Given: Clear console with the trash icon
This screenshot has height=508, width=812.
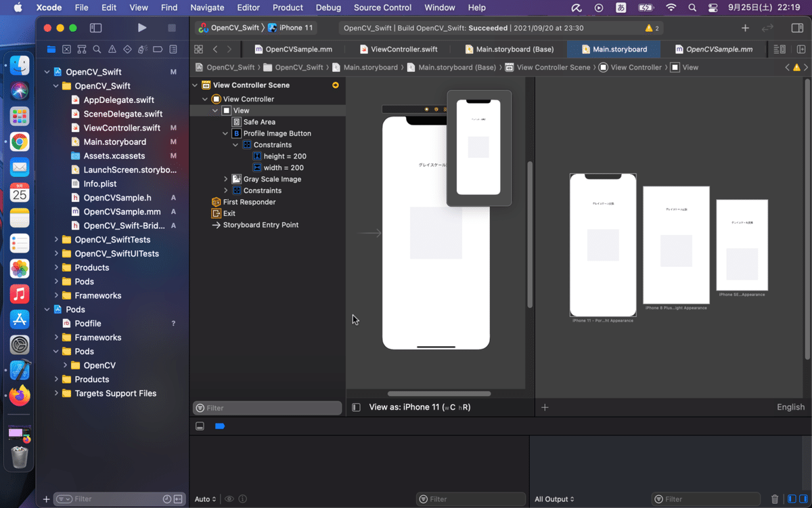Looking at the screenshot, I should coord(775,499).
